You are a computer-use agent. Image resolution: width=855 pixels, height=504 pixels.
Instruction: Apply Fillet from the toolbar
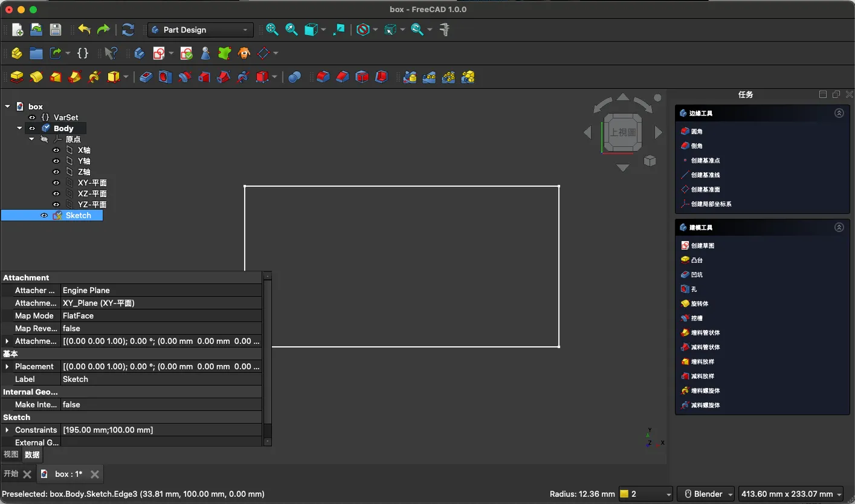[x=323, y=77]
